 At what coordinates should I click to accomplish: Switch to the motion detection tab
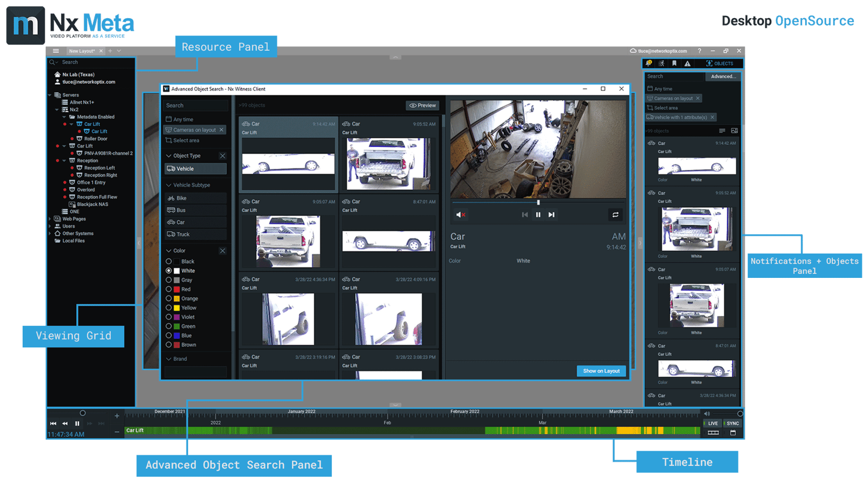point(661,63)
